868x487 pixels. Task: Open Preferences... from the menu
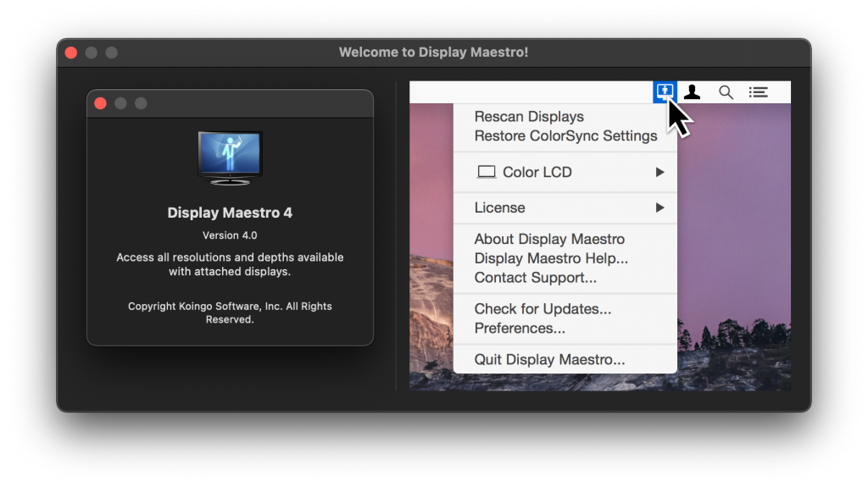pyautogui.click(x=520, y=328)
